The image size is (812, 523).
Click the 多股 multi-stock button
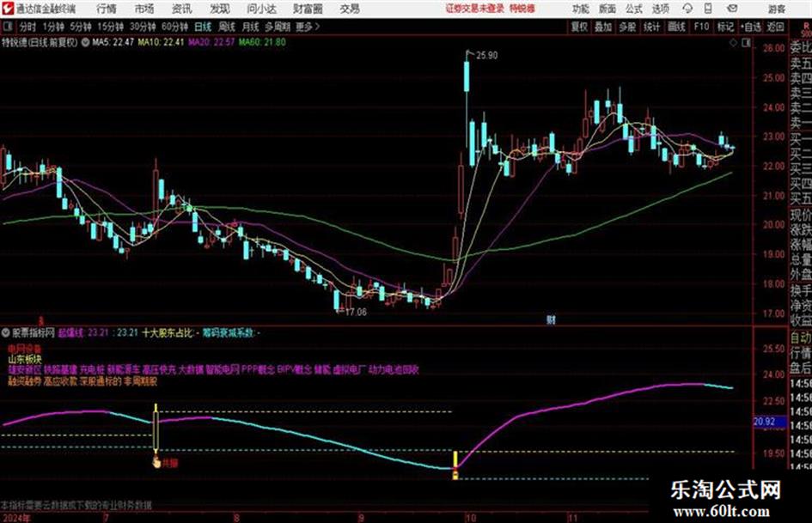pos(627,27)
